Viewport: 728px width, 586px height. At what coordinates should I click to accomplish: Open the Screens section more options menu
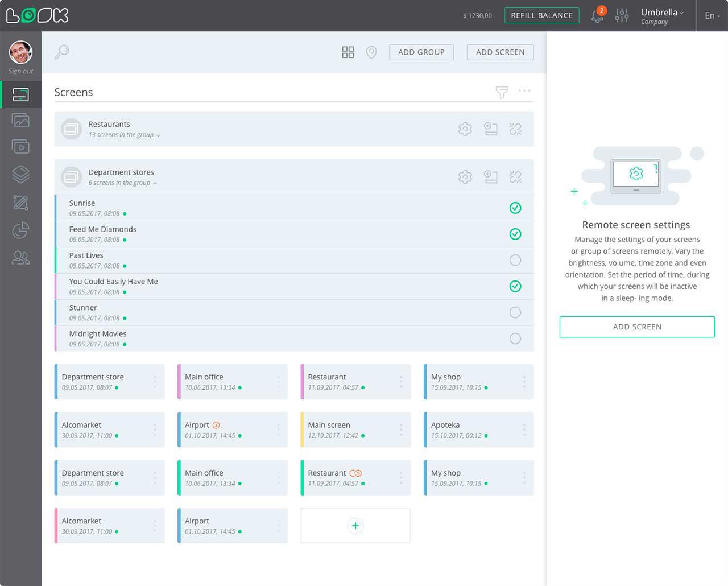(x=524, y=91)
